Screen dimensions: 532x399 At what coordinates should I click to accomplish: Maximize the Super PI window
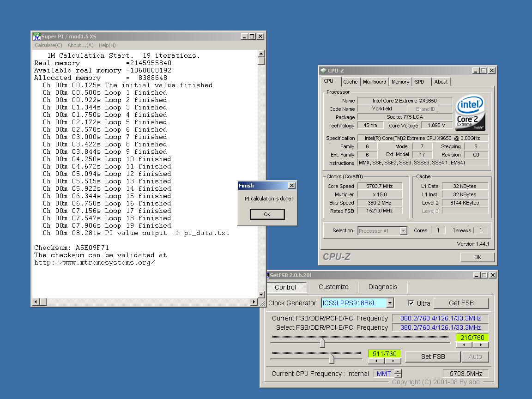(252, 36)
